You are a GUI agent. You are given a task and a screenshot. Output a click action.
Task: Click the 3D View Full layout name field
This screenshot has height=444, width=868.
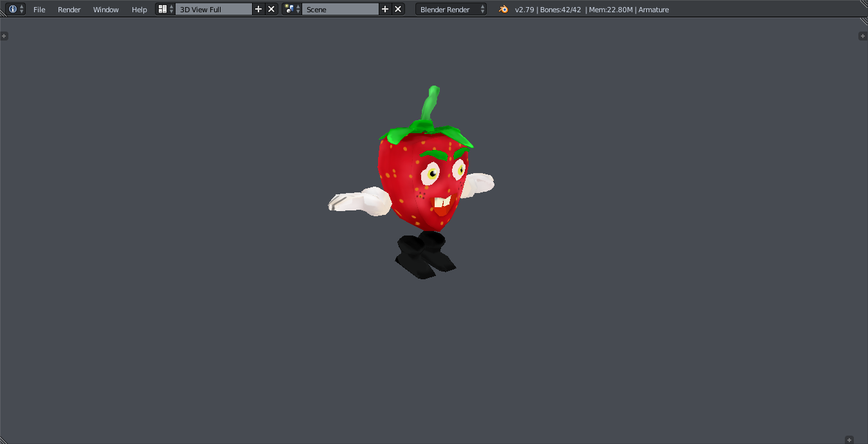pyautogui.click(x=212, y=9)
